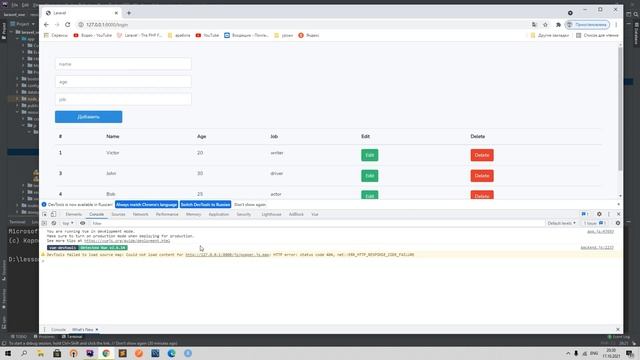Edit the John row
This screenshot has width=640, height=360.
(x=369, y=176)
